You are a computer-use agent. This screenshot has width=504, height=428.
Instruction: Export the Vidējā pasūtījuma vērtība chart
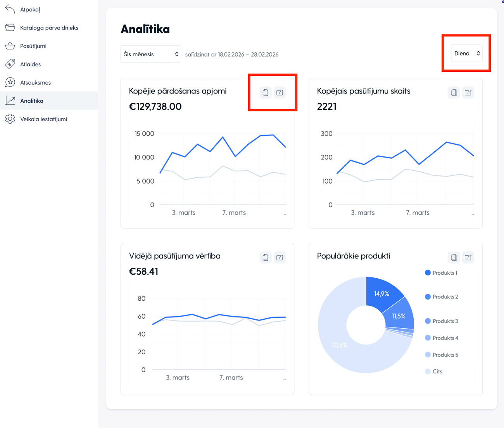click(280, 258)
